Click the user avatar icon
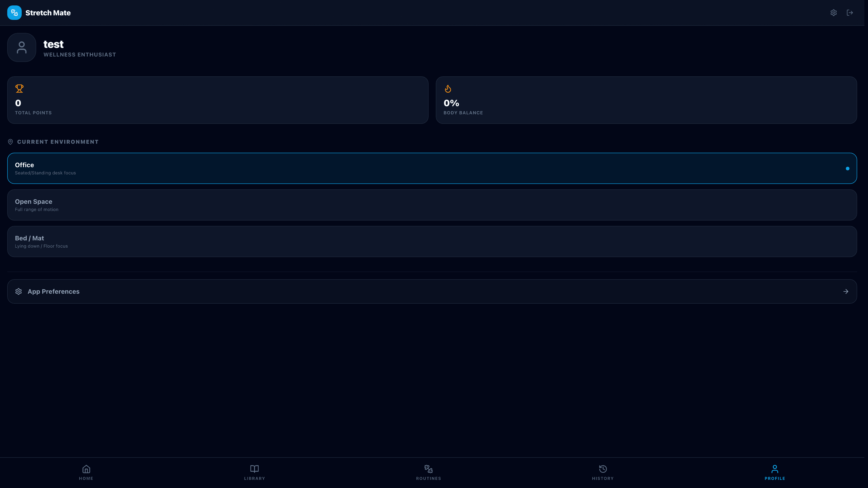The image size is (868, 488). point(21,47)
